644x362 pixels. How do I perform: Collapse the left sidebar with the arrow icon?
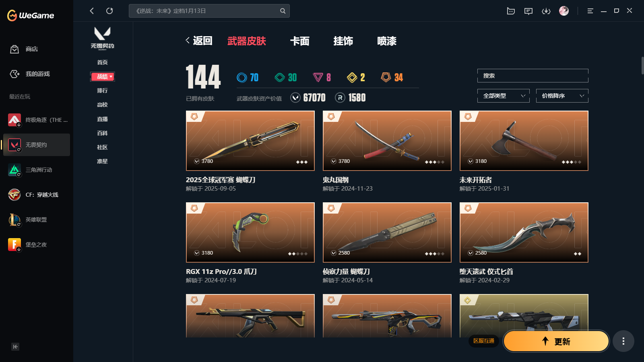click(x=15, y=347)
